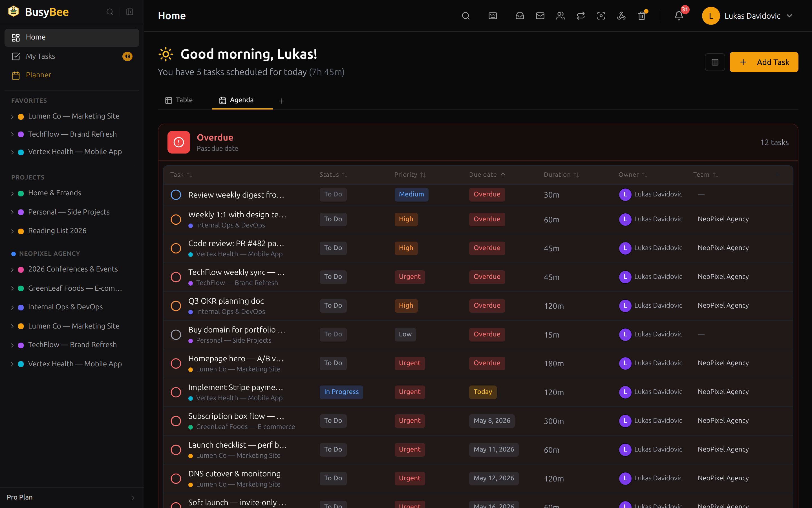Click the Today due date badge
Screen dimensions: 812x508
click(482, 392)
